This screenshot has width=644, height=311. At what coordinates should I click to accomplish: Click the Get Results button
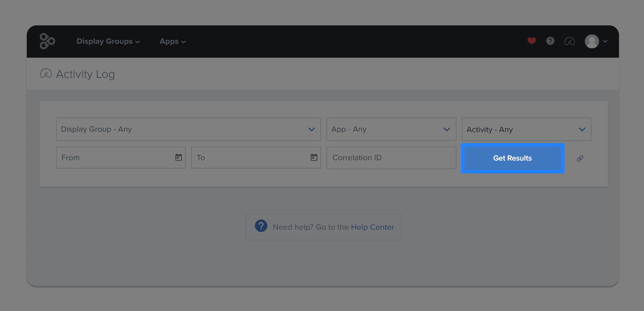(512, 158)
